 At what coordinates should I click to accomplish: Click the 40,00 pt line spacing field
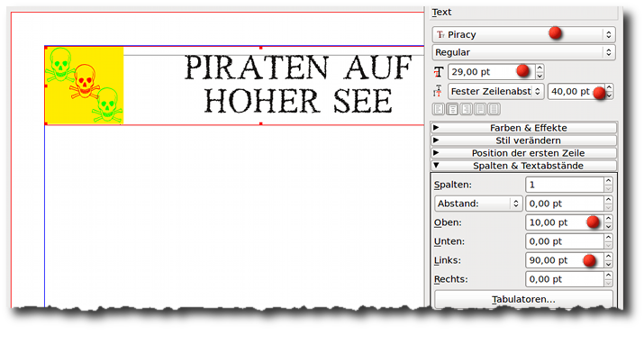click(x=576, y=91)
